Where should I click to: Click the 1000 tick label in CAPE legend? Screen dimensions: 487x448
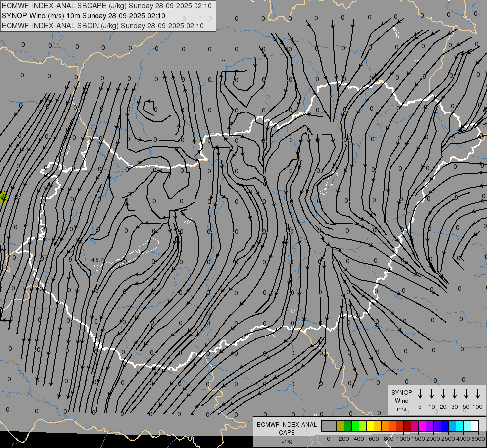click(x=403, y=439)
